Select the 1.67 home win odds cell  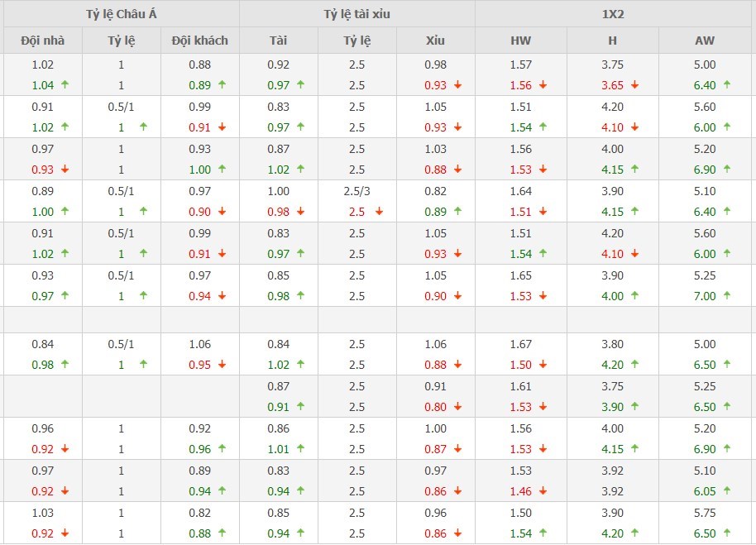pos(521,343)
